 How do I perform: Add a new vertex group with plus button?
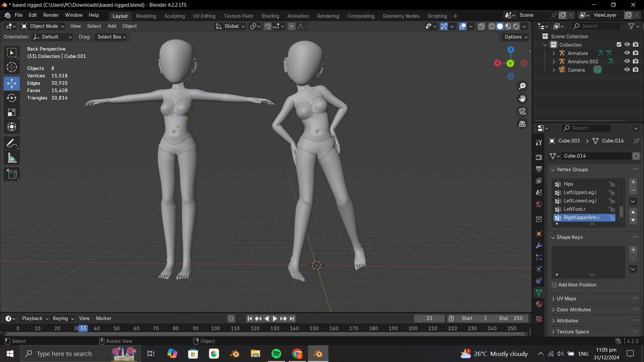[x=633, y=182]
